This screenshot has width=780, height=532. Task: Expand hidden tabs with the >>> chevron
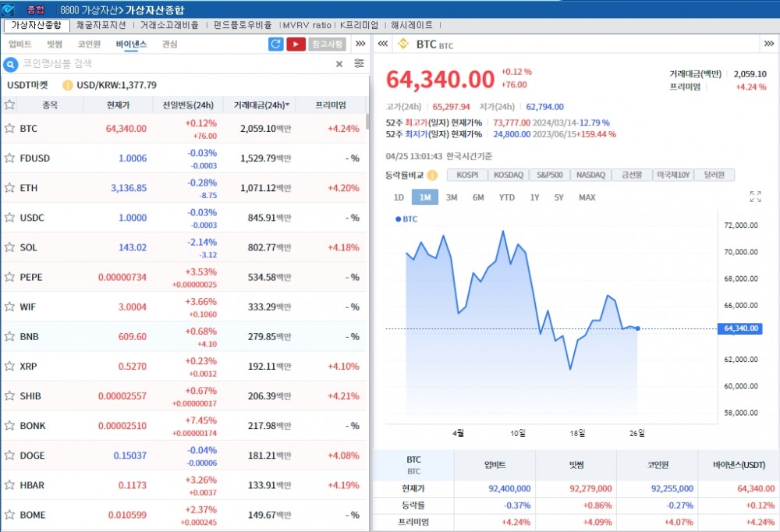point(360,44)
